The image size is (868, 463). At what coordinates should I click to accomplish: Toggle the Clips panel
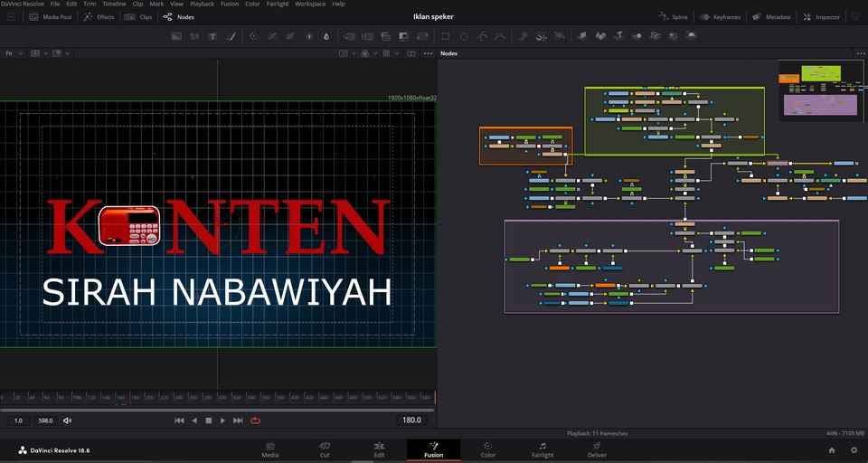point(138,16)
